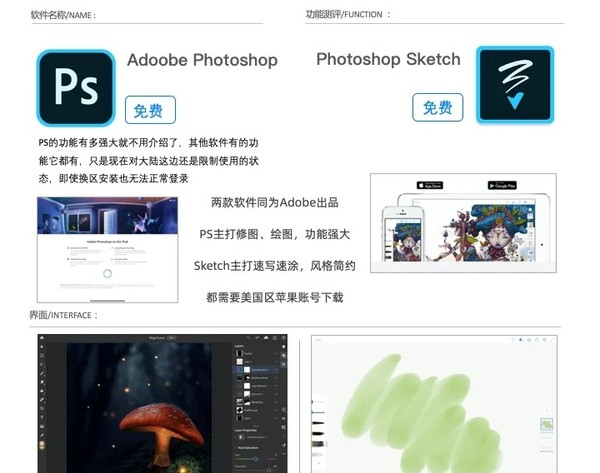Select the Healing tool in Photoshop toolbar
Image resolution: width=600 pixels, height=473 pixels.
(x=42, y=400)
